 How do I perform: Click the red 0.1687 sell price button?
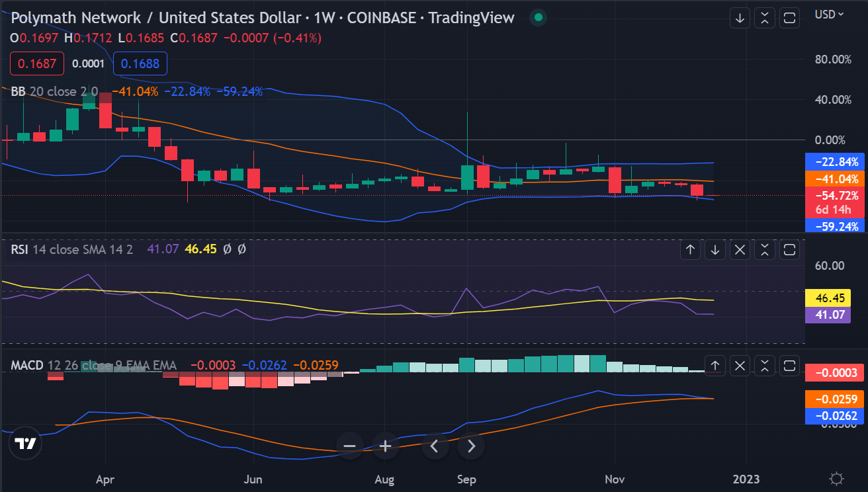click(37, 63)
